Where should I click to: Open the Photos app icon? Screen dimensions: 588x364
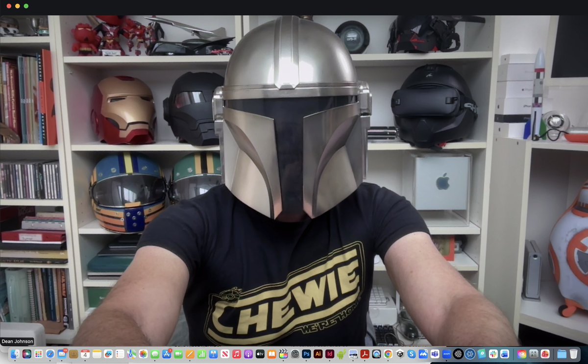pyautogui.click(x=143, y=354)
